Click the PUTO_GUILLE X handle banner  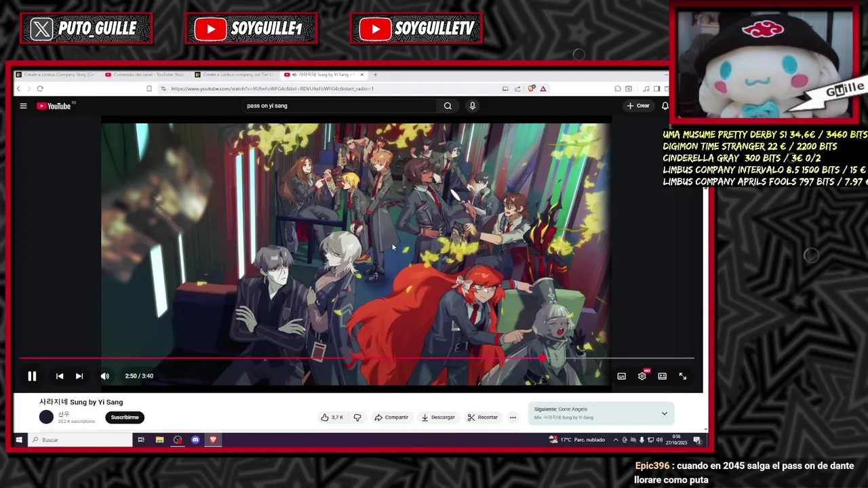(86, 28)
